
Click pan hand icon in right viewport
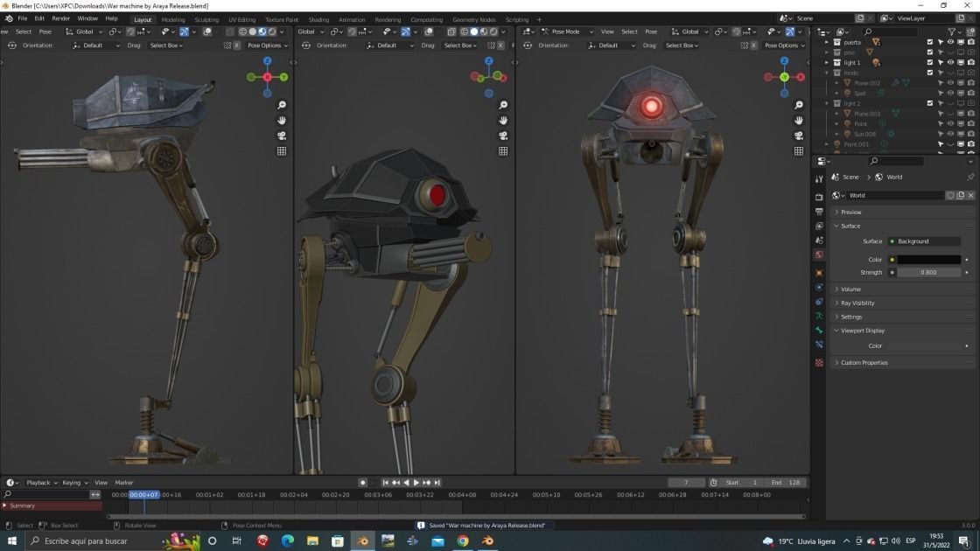(x=799, y=121)
